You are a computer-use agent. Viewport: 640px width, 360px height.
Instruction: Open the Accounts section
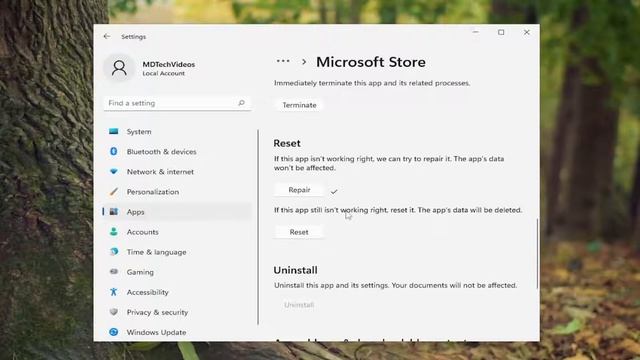(142, 232)
